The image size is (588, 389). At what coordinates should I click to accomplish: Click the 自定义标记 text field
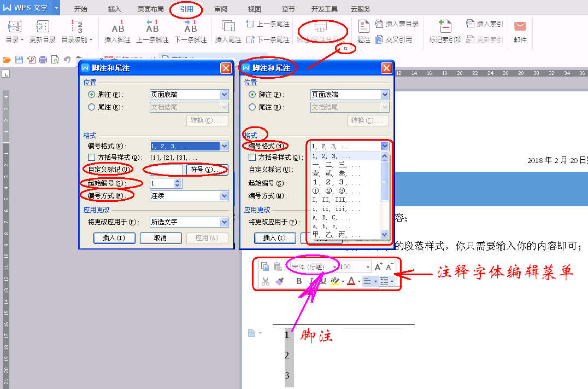[x=166, y=170]
